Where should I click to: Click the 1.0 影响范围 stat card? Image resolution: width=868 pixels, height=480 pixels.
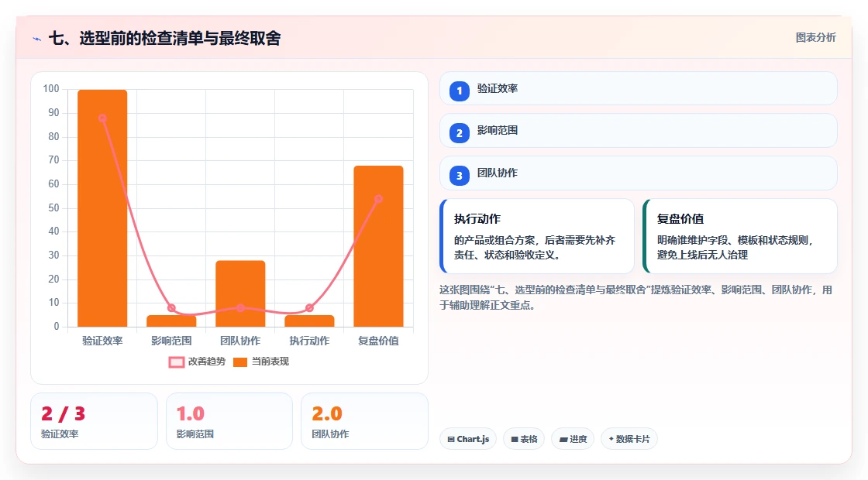pos(229,421)
